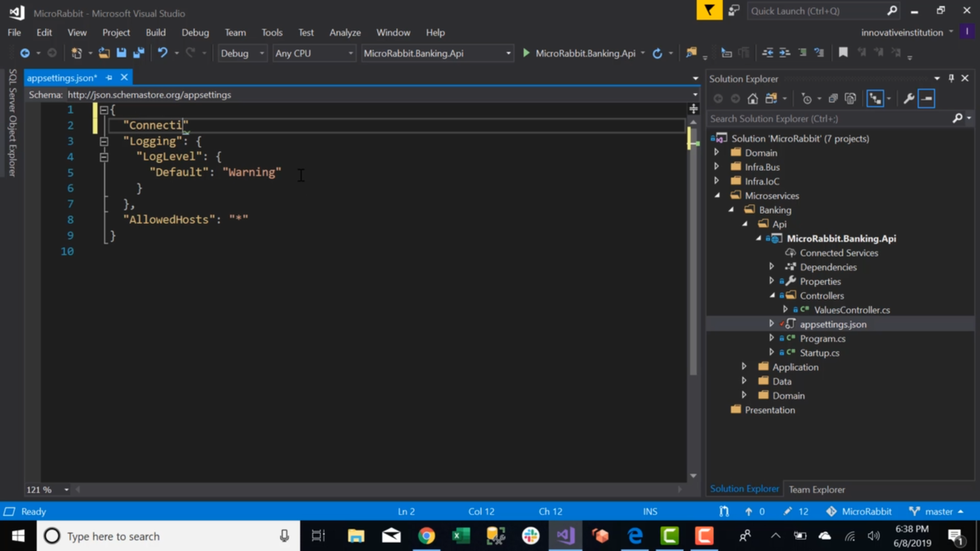Click the Save All toolbar icon
This screenshot has width=980, height=551.
pyautogui.click(x=139, y=53)
